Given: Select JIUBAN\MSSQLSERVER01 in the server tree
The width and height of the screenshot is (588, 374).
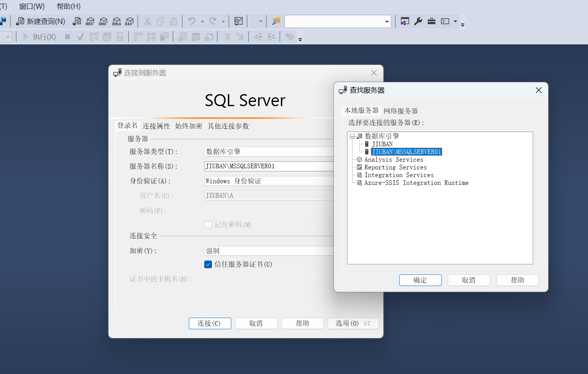Looking at the screenshot, I should tap(407, 152).
